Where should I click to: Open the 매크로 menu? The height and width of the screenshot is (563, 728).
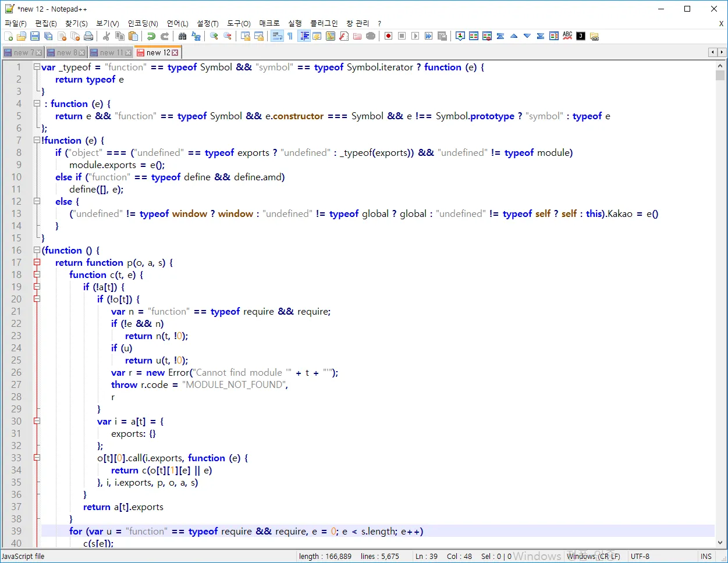click(x=269, y=23)
